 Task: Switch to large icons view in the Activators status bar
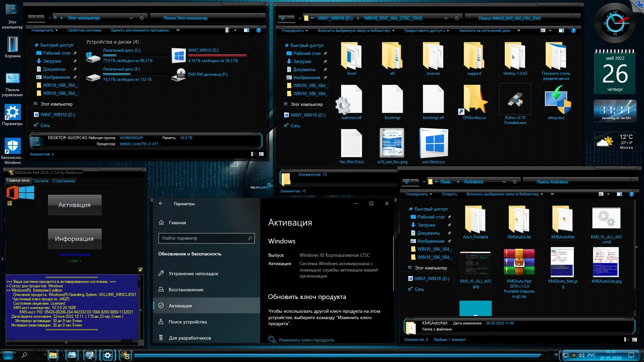pos(634,340)
